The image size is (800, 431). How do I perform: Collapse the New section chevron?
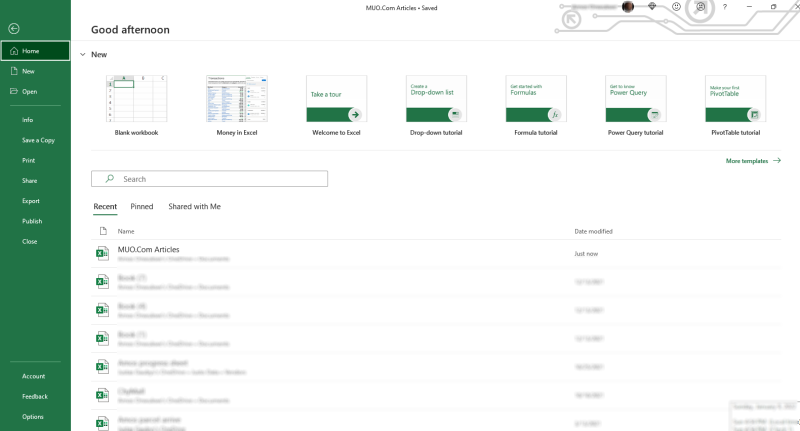pyautogui.click(x=83, y=55)
